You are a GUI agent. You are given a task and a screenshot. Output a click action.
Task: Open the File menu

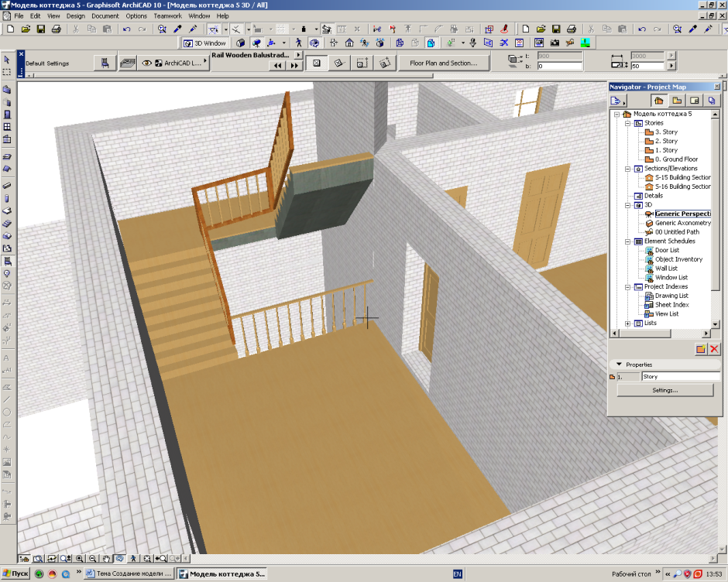[x=19, y=15]
